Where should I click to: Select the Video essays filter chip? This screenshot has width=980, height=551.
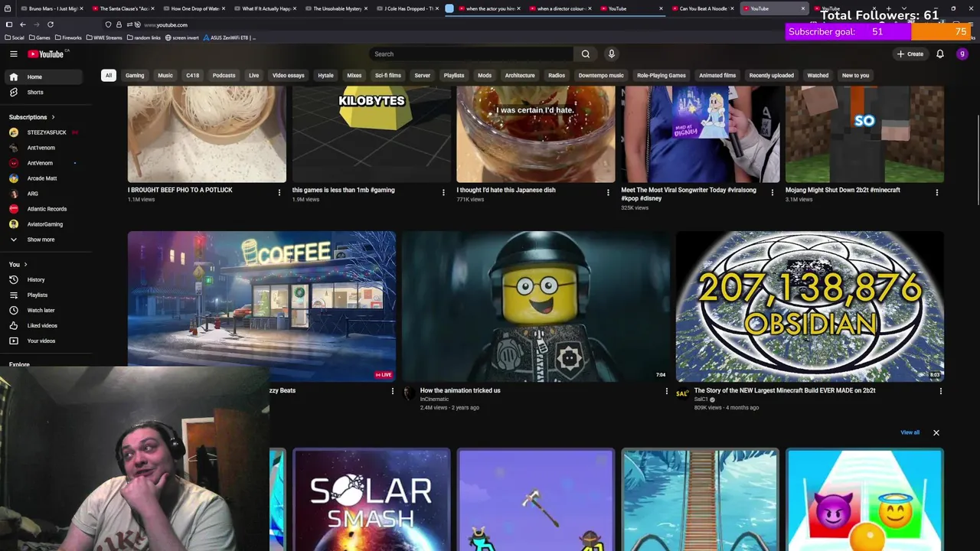click(289, 75)
